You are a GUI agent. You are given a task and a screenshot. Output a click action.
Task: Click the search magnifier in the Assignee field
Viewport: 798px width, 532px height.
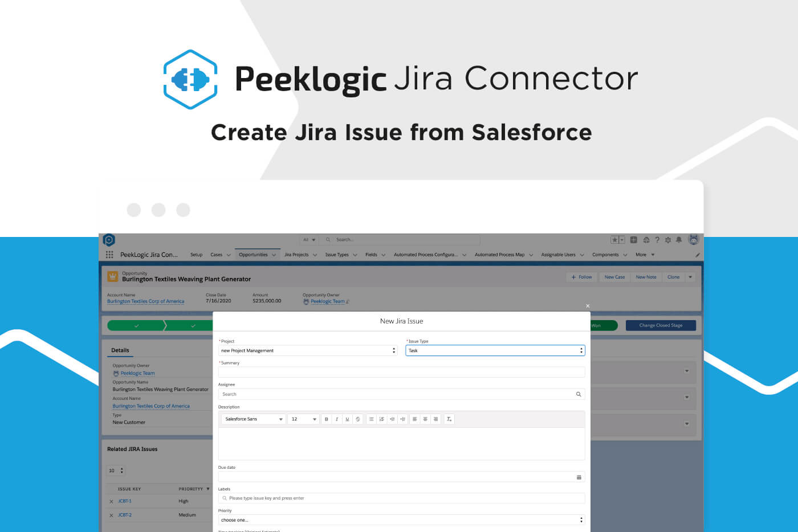click(578, 394)
